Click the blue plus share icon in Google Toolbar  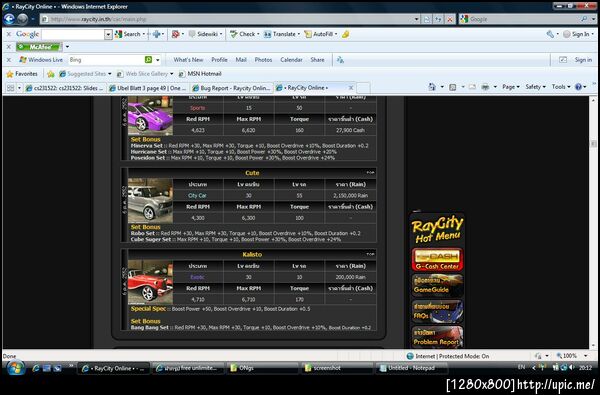[x=157, y=34]
